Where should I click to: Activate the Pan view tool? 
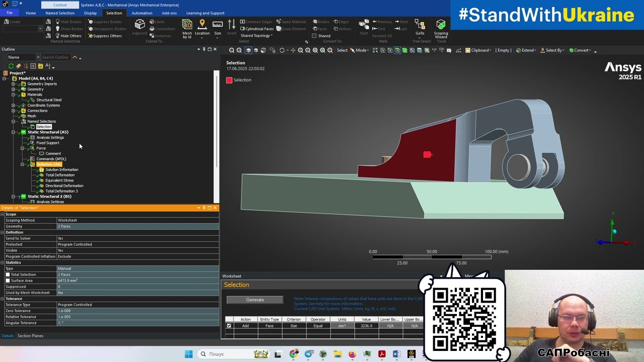point(293,50)
